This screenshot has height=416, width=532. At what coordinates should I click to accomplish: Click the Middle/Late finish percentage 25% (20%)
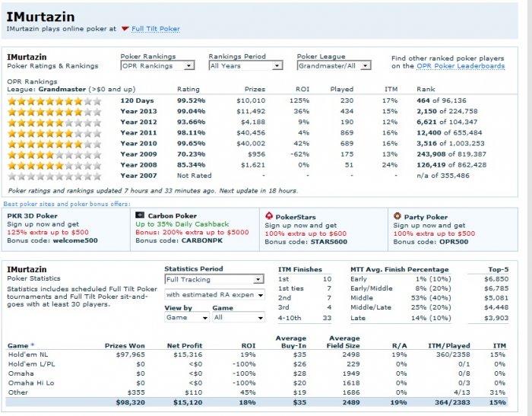point(431,307)
